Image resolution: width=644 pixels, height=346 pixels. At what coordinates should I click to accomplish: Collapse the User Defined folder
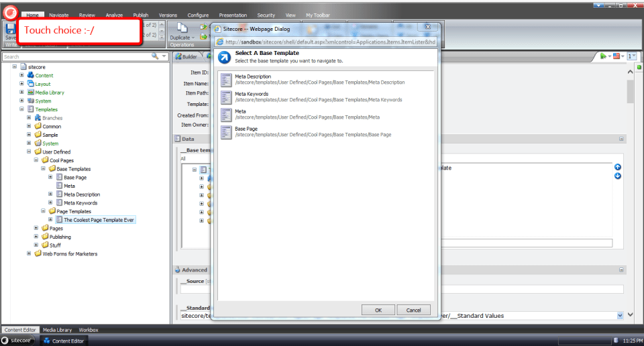coord(29,152)
